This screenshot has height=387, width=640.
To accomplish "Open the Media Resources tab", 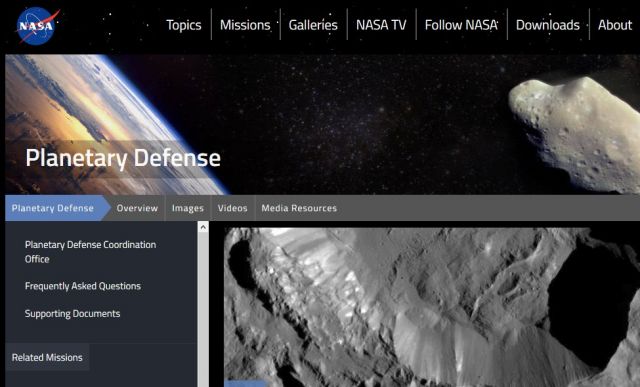I will click(299, 208).
